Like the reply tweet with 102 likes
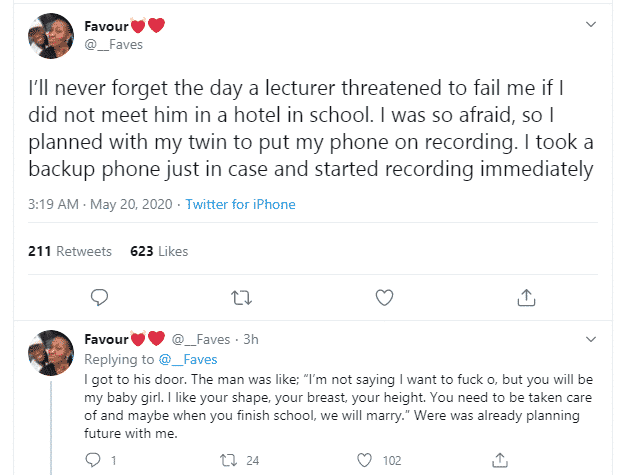 (x=364, y=460)
